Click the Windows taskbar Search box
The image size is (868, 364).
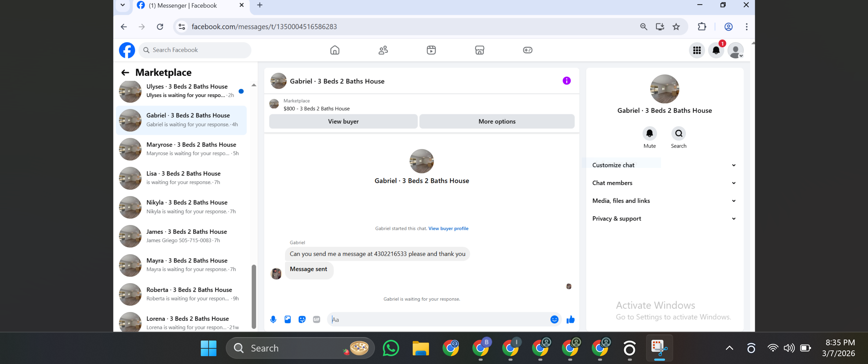tap(300, 348)
